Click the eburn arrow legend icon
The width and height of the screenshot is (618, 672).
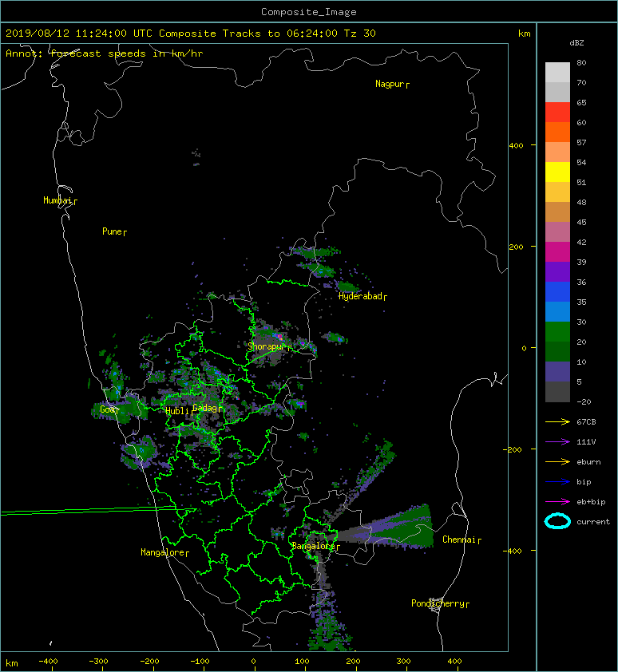click(x=557, y=461)
